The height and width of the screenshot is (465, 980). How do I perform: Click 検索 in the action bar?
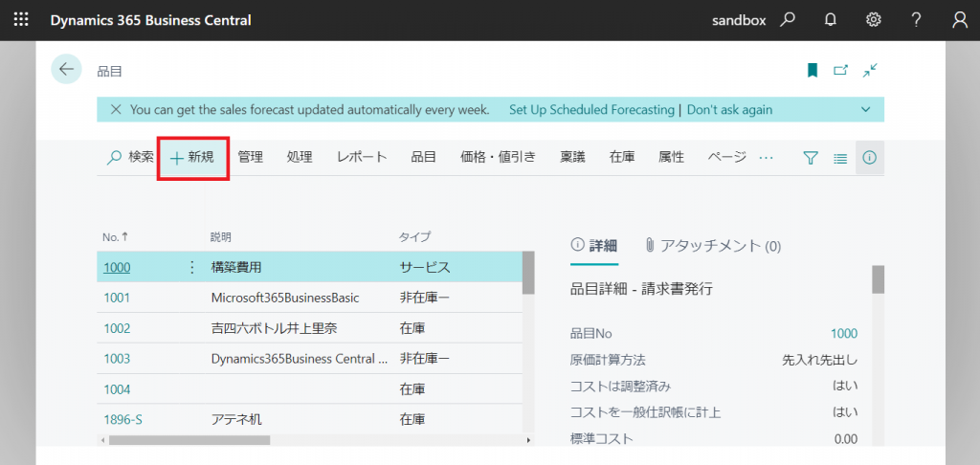pos(130,158)
